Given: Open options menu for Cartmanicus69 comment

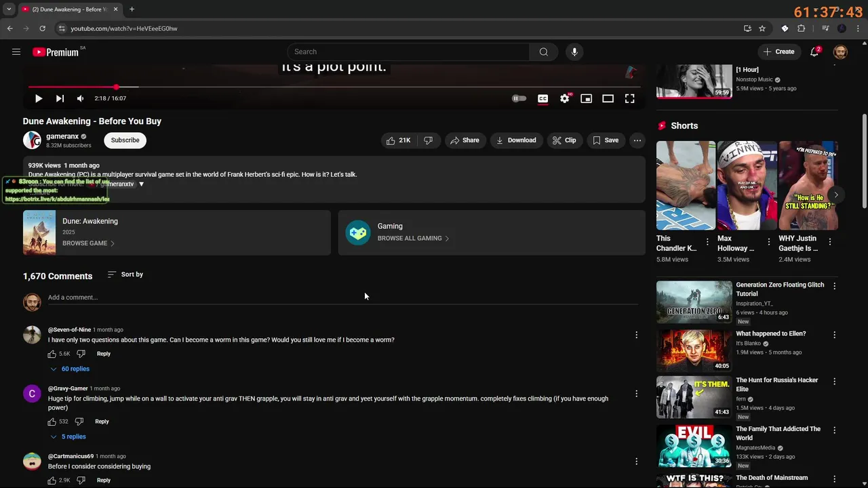Looking at the screenshot, I should pos(636,462).
